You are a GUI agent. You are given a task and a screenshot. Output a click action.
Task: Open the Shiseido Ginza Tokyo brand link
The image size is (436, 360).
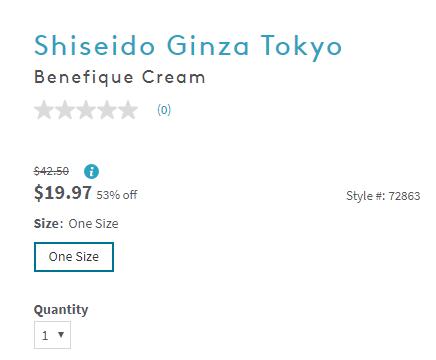coord(188,47)
